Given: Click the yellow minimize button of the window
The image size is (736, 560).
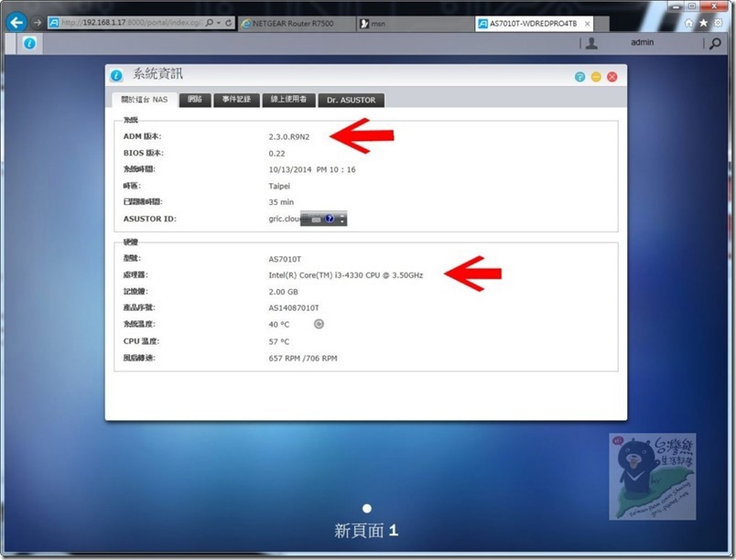Looking at the screenshot, I should 596,77.
